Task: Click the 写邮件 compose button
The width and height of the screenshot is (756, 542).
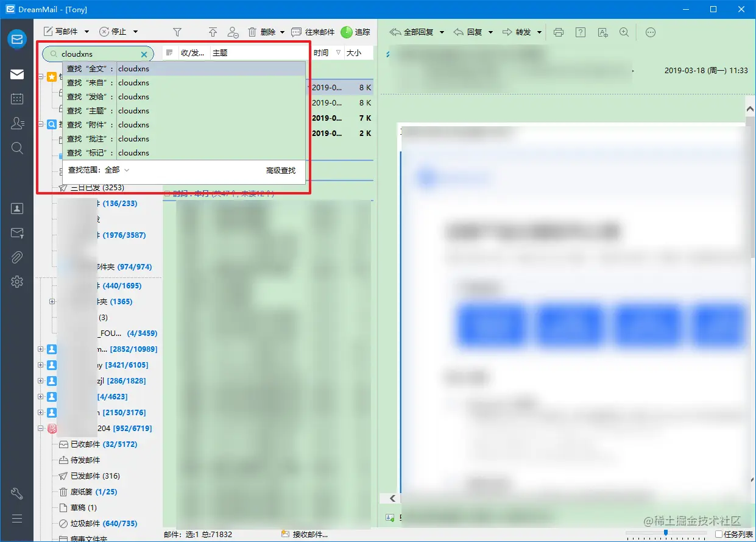Action: click(61, 32)
